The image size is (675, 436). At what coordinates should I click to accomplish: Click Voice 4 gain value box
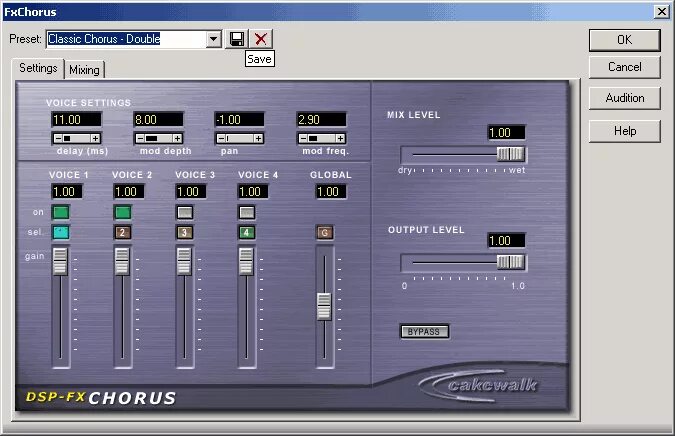[x=253, y=192]
